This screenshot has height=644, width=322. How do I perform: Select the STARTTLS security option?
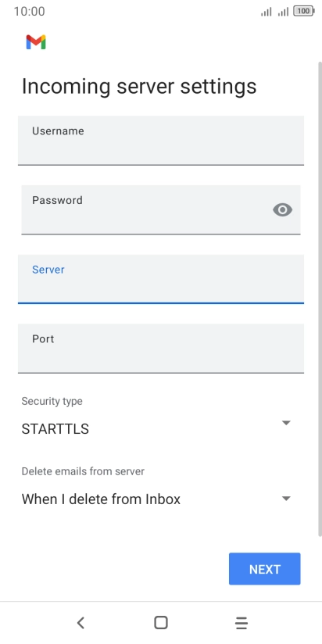(x=55, y=429)
